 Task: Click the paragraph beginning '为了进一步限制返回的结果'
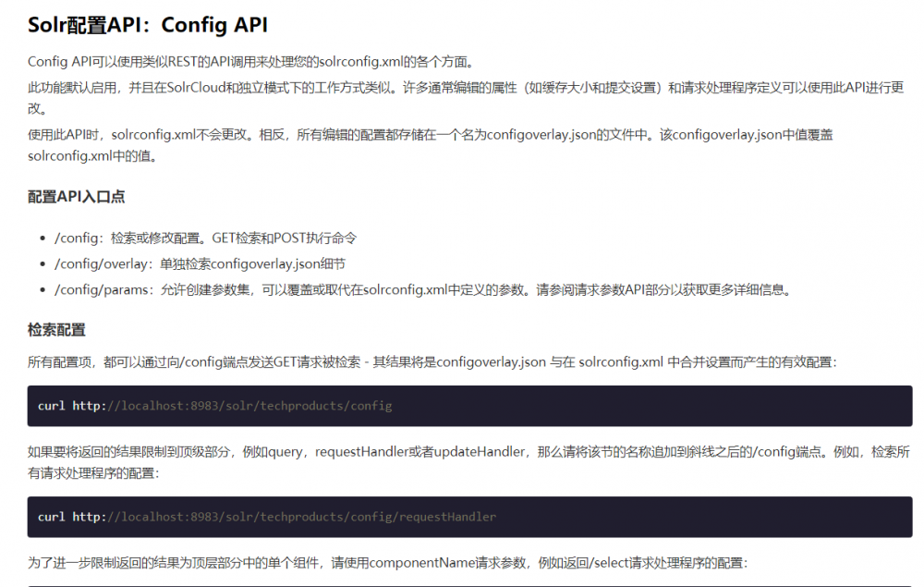pyautogui.click(x=387, y=563)
